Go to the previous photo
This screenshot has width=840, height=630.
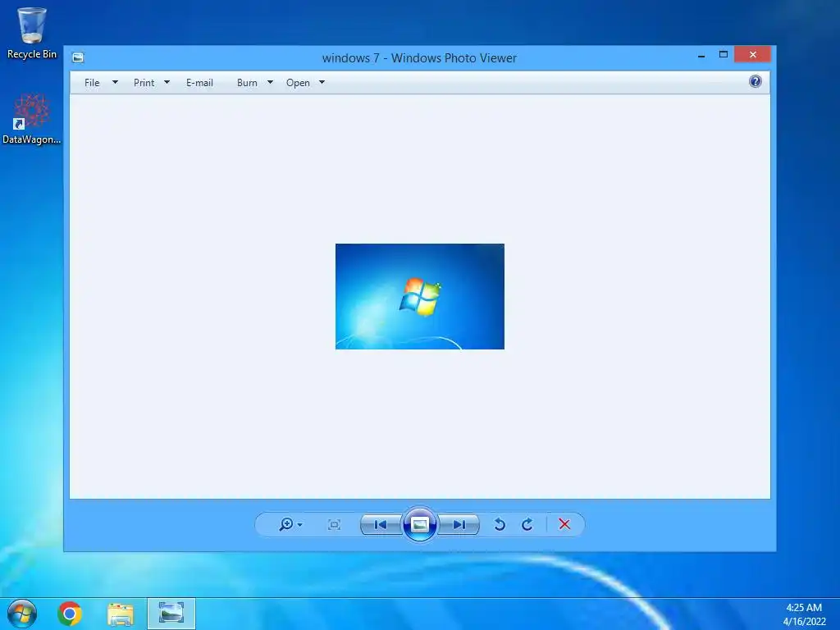(381, 524)
